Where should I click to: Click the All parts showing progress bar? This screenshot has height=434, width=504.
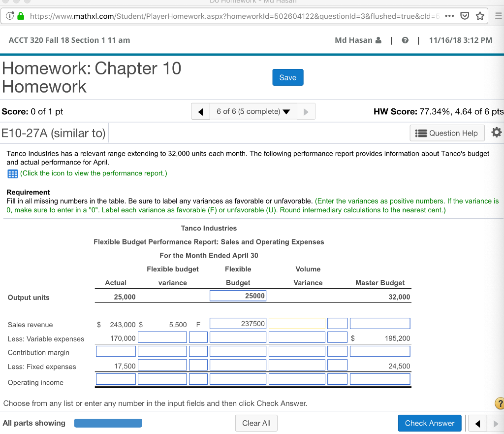(108, 423)
